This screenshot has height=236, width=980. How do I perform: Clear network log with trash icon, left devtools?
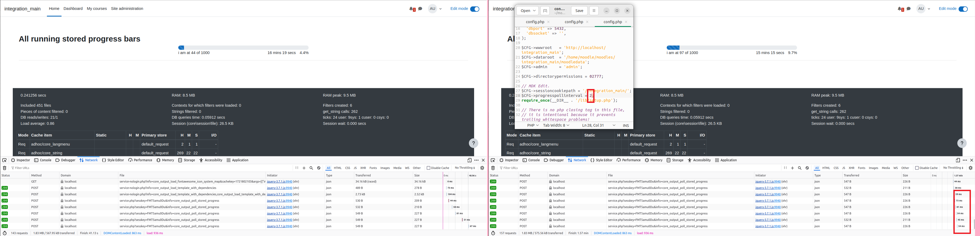(5, 168)
